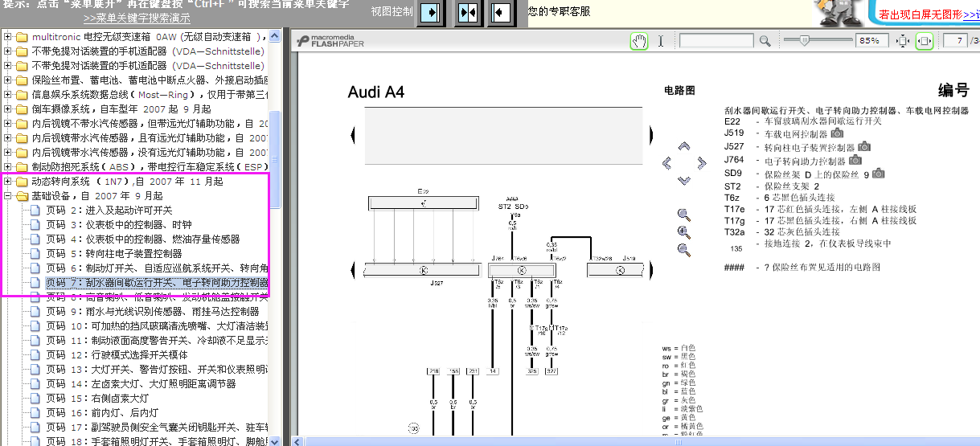Viewport: 980px width, 446px height.
Task: Click the folder icon of 动态转向系统 entry
Action: click(x=22, y=182)
